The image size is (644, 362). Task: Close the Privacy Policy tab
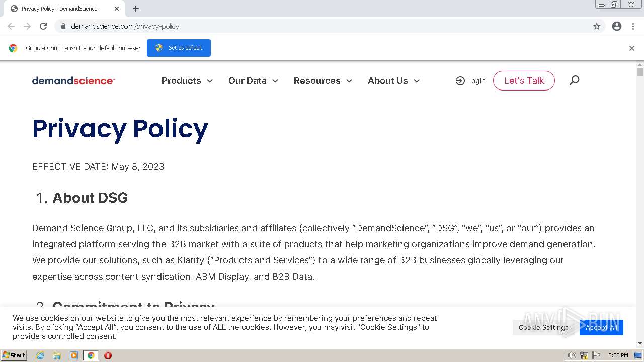point(117,9)
